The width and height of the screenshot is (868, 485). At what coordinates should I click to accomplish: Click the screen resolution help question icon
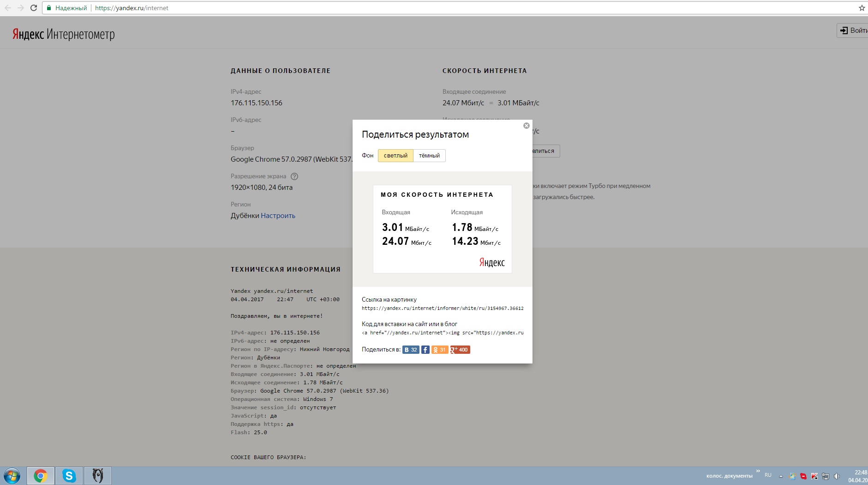[294, 176]
